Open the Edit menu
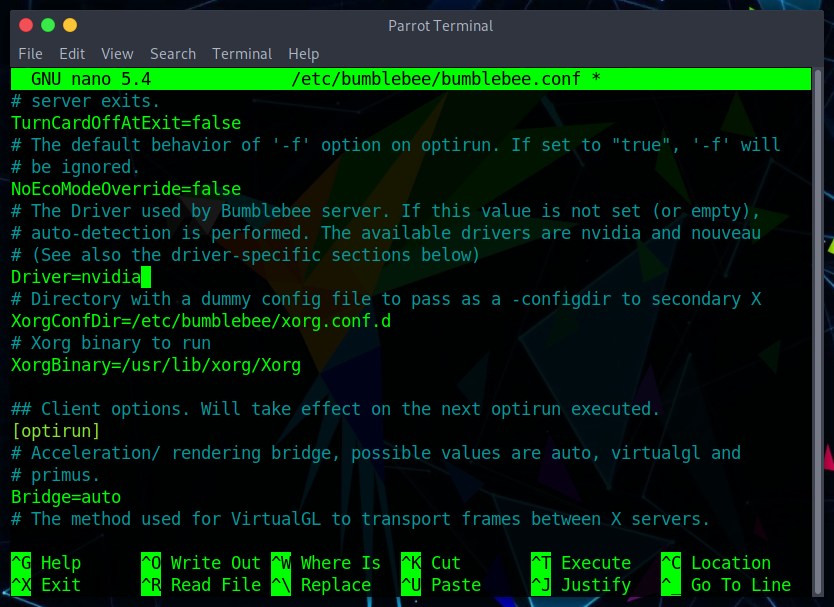 point(72,54)
